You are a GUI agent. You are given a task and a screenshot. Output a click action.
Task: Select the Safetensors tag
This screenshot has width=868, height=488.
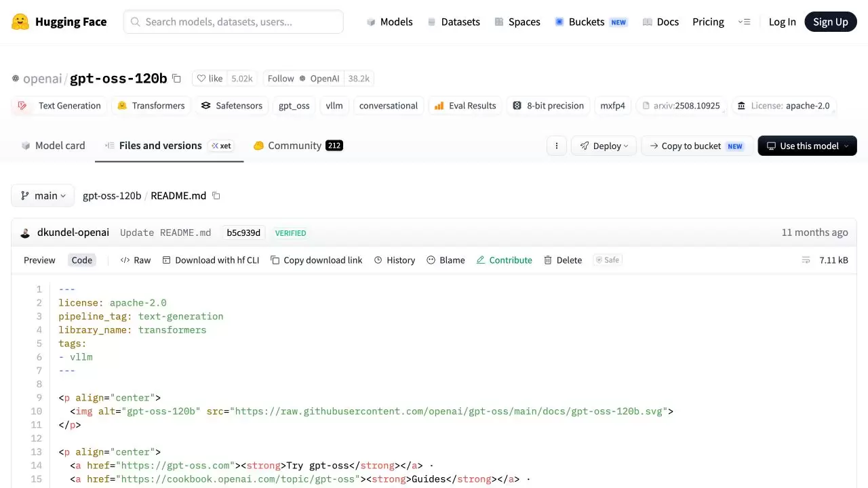tap(231, 106)
